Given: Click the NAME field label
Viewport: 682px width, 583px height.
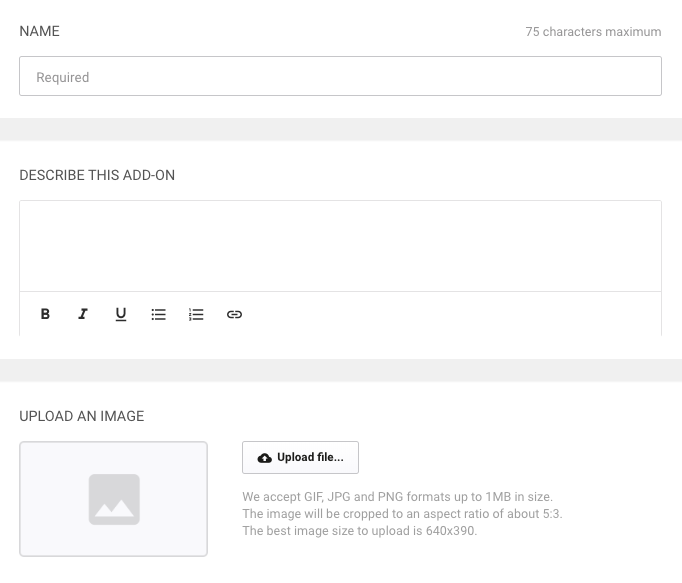Looking at the screenshot, I should (x=40, y=32).
